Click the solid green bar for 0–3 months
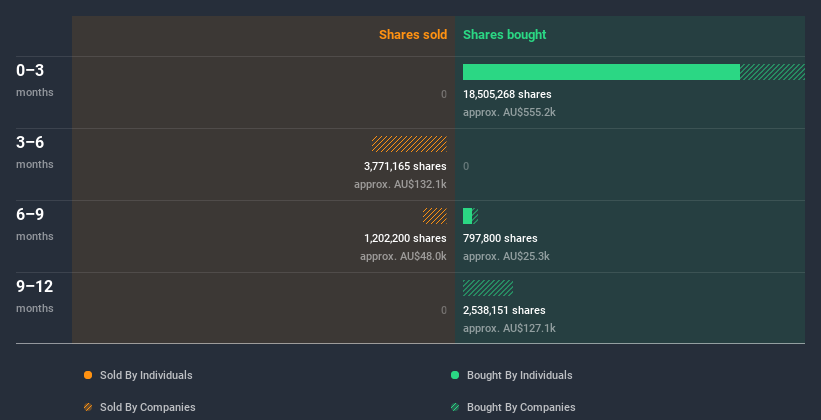 601,72
